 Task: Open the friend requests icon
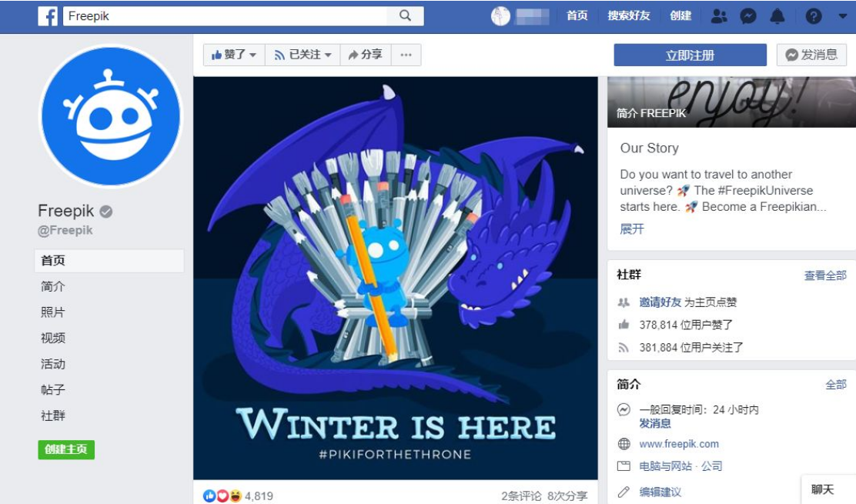coord(719,16)
